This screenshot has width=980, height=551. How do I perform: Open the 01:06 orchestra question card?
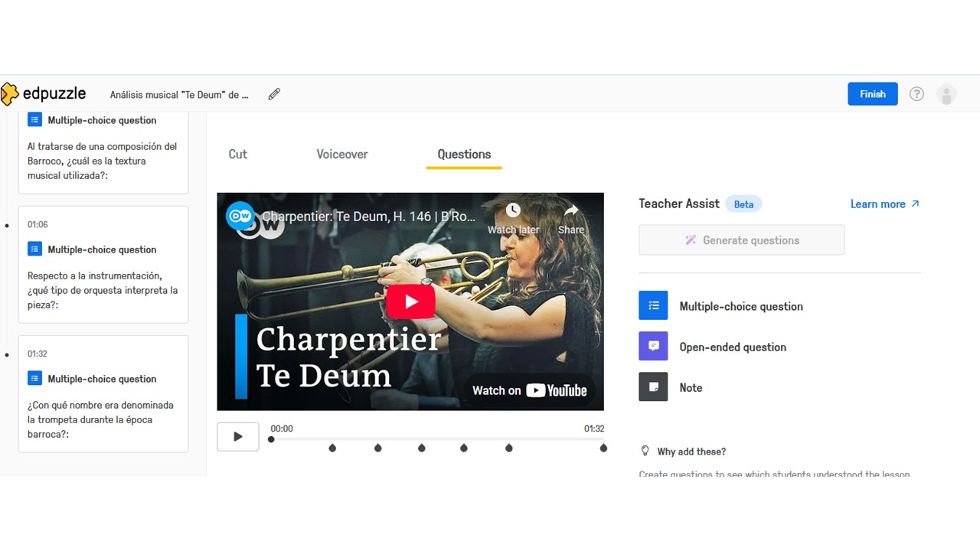[x=103, y=264]
